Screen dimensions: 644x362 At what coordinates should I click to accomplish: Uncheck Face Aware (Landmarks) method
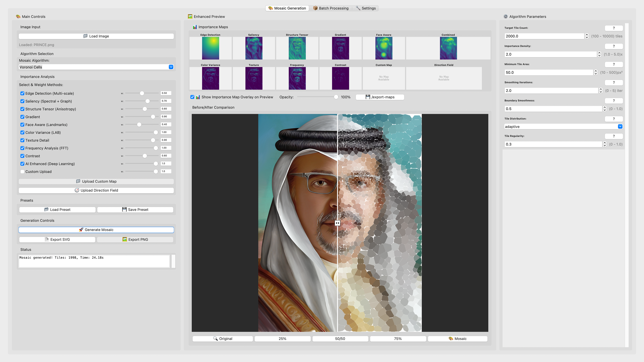pyautogui.click(x=22, y=124)
